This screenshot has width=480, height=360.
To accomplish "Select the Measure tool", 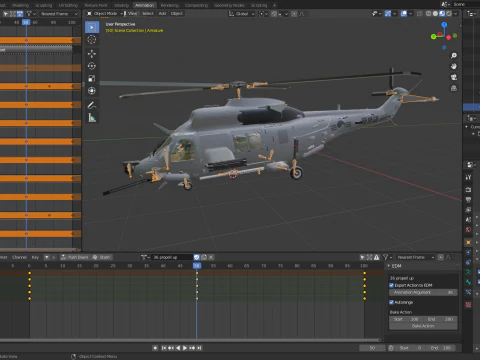I will pyautogui.click(x=92, y=118).
